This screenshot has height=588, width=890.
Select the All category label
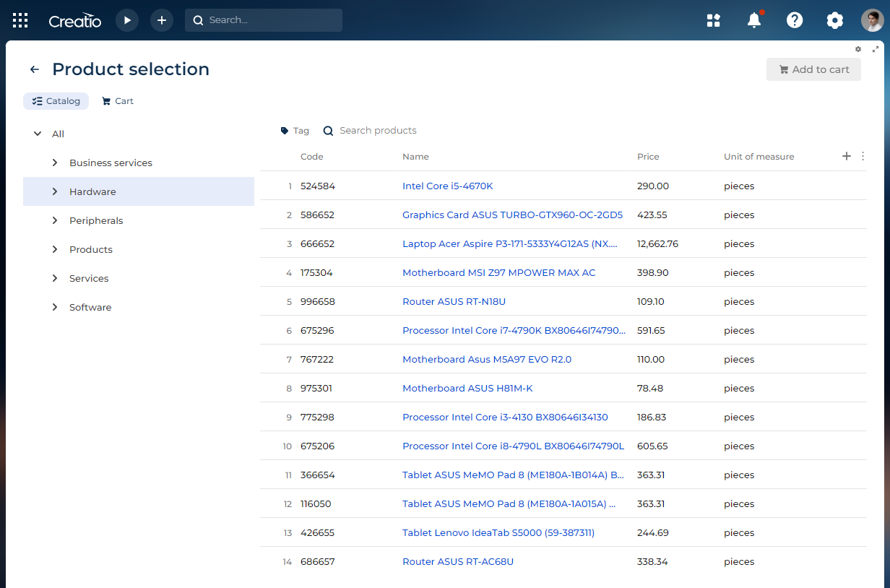tap(58, 134)
